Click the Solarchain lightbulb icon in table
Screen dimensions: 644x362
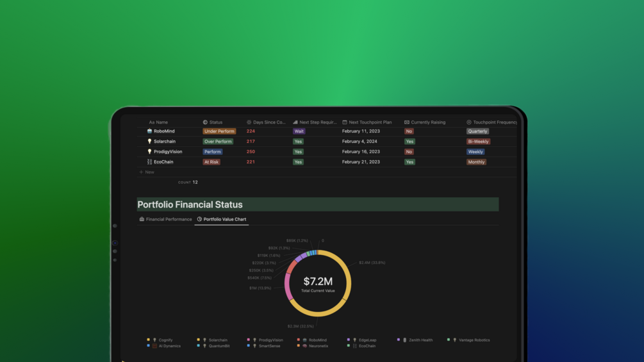point(149,141)
